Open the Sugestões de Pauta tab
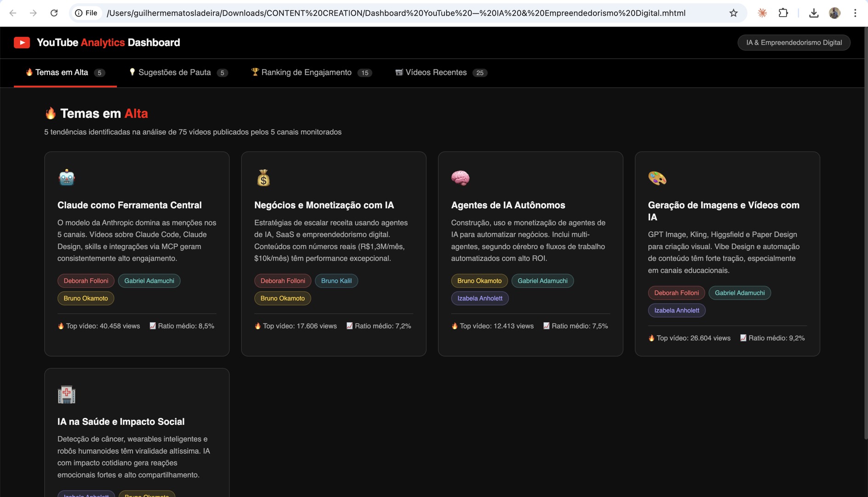 (178, 73)
